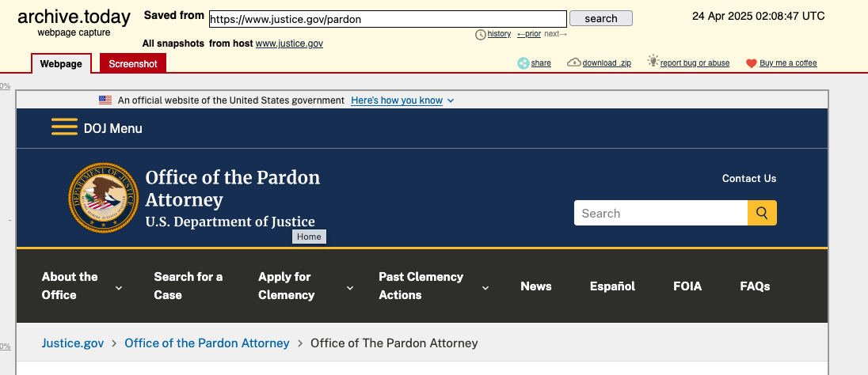Click the report bug lightbulb icon
The width and height of the screenshot is (868, 375).
(x=653, y=62)
